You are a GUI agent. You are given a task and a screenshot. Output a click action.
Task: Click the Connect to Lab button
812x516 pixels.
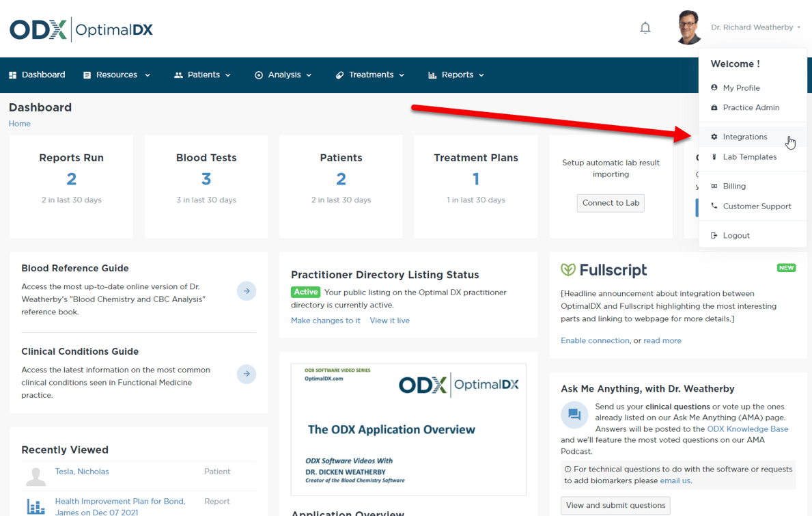pos(611,203)
